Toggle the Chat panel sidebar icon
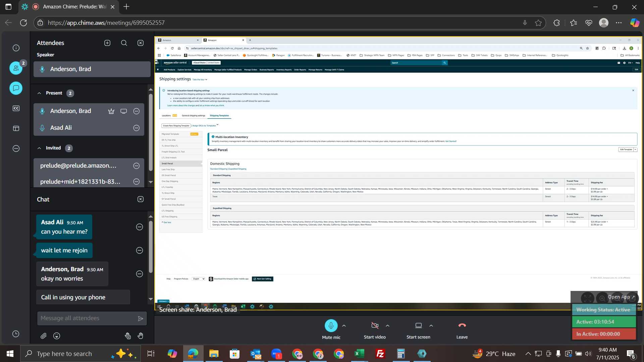Viewport: 644px width, 362px height. click(16, 88)
